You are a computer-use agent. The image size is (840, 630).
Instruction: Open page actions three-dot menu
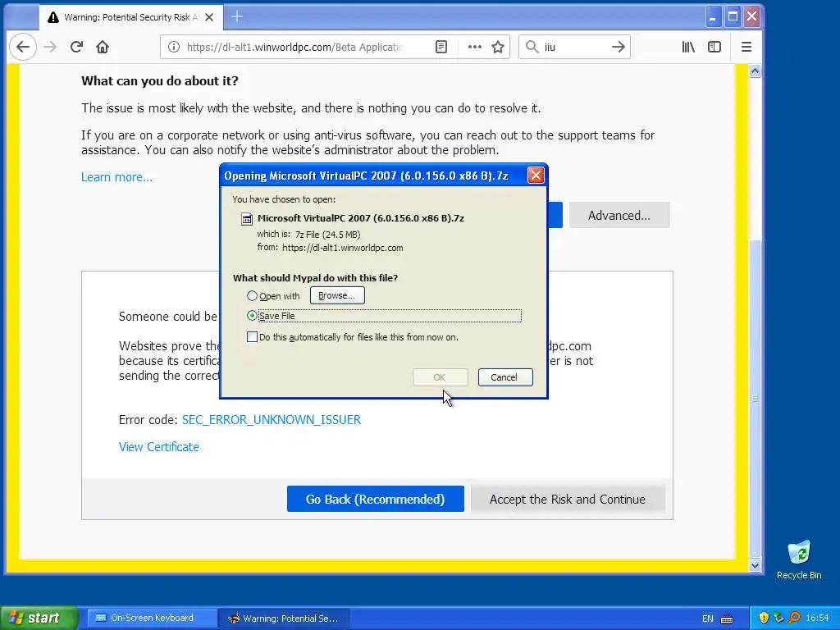pyautogui.click(x=475, y=47)
